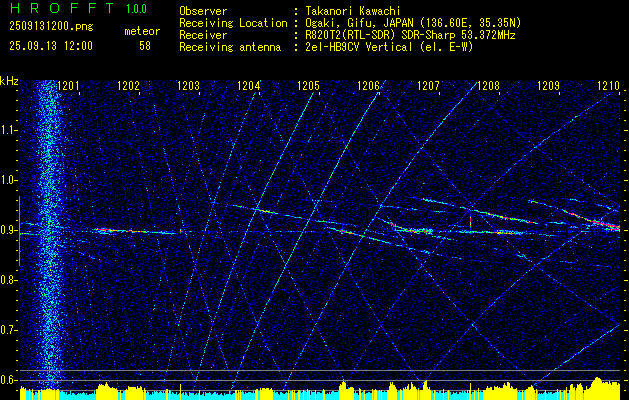629x400 pixels.
Task: Click the 1201 time axis marker
Action: point(68,85)
